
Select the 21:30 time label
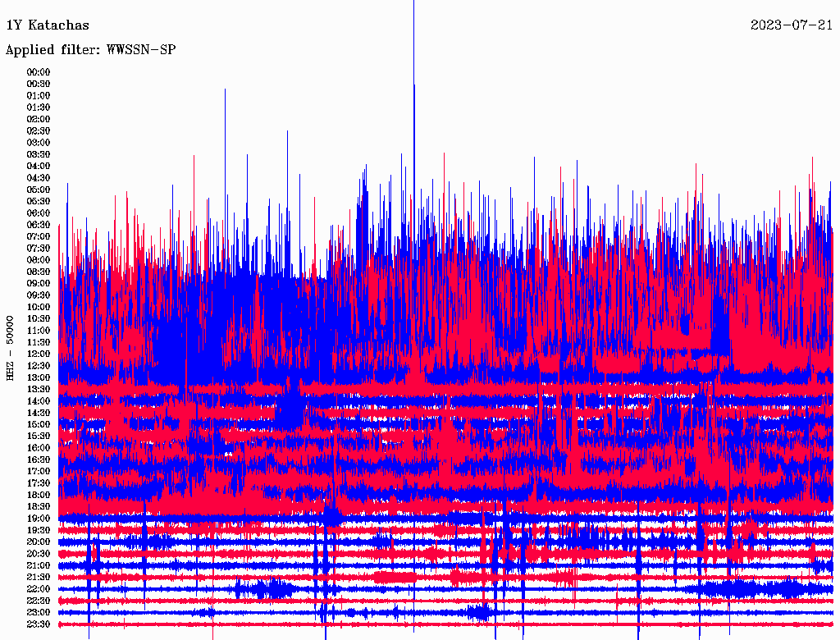tap(39, 578)
